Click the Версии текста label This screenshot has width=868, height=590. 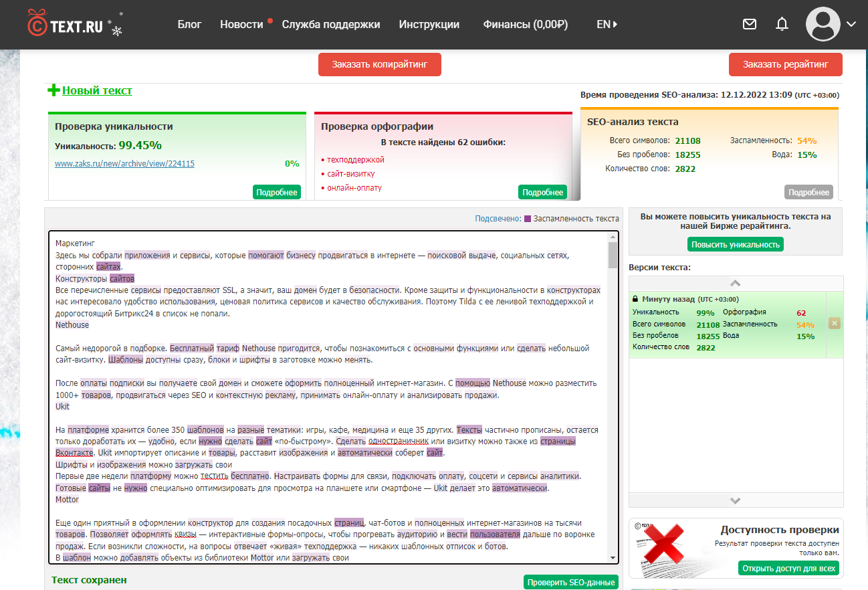[659, 268]
